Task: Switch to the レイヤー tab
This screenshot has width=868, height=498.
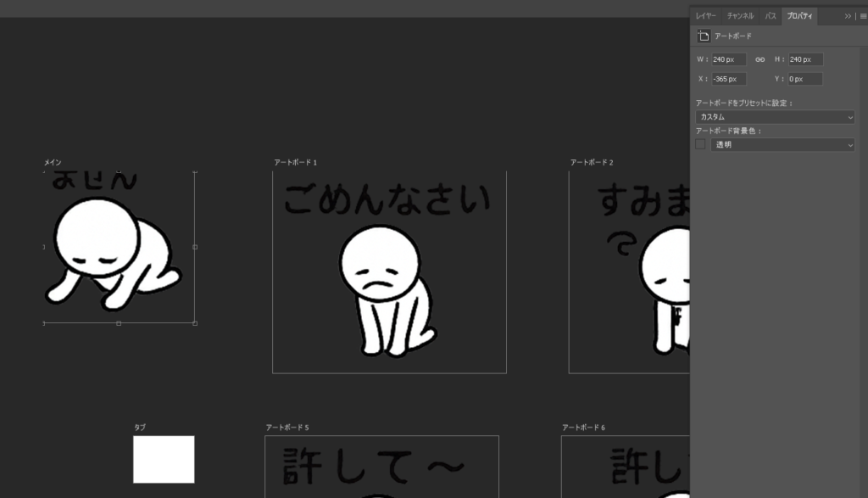Action: tap(706, 16)
